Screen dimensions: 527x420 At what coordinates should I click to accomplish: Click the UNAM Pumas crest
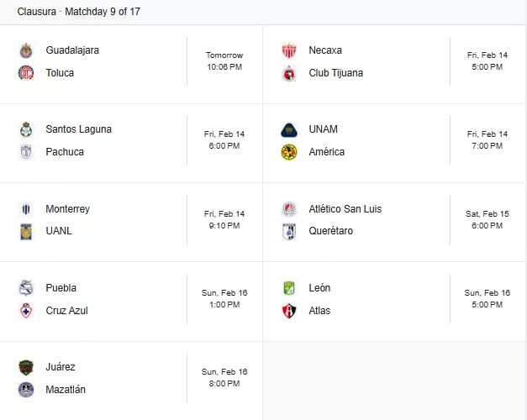point(289,130)
